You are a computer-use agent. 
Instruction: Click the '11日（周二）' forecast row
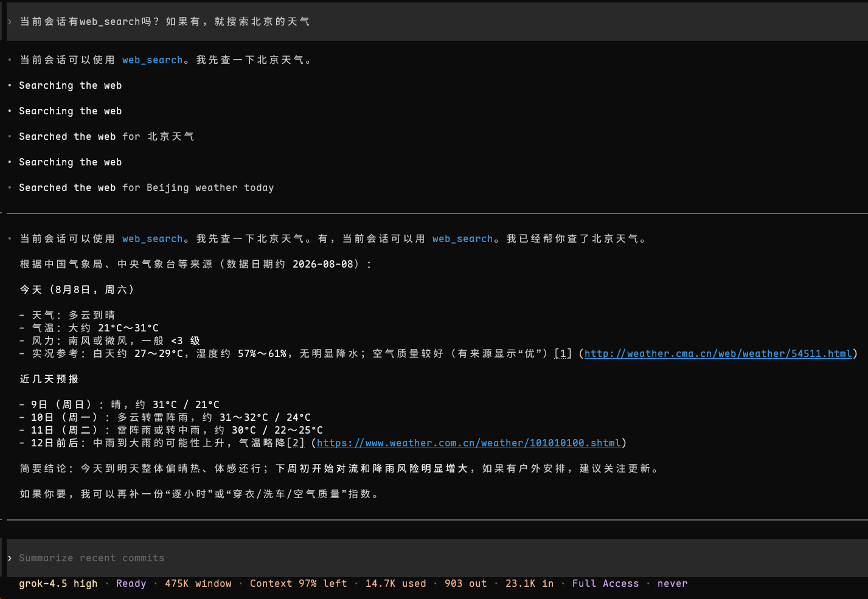[171, 431]
